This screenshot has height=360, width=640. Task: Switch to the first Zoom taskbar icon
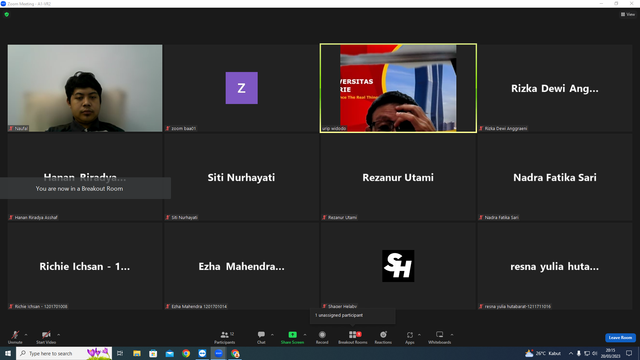[202, 353]
